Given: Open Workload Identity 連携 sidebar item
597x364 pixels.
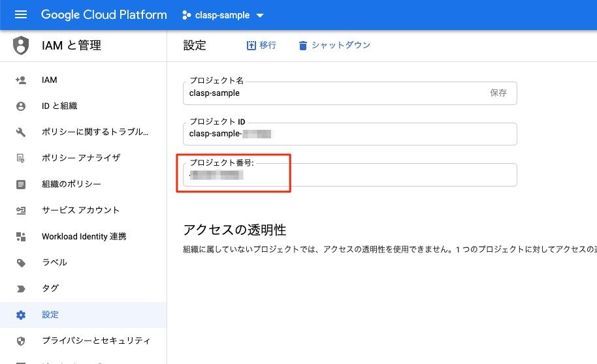Looking at the screenshot, I should (84, 236).
